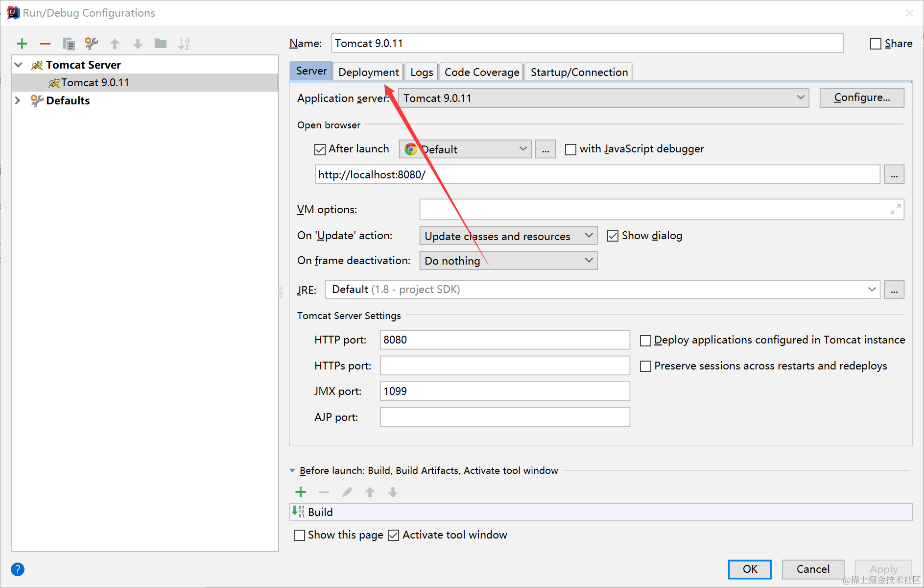Uncheck the After launch checkbox
Image resolution: width=924 pixels, height=588 pixels.
tap(320, 149)
